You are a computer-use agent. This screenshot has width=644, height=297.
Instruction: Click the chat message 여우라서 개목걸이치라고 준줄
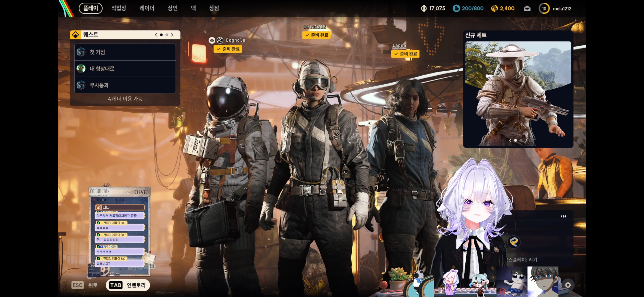[120, 216]
